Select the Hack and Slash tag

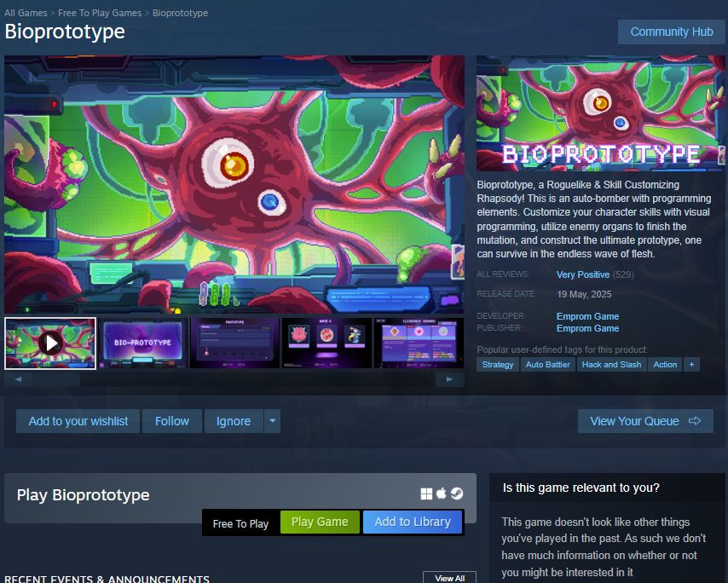611,365
